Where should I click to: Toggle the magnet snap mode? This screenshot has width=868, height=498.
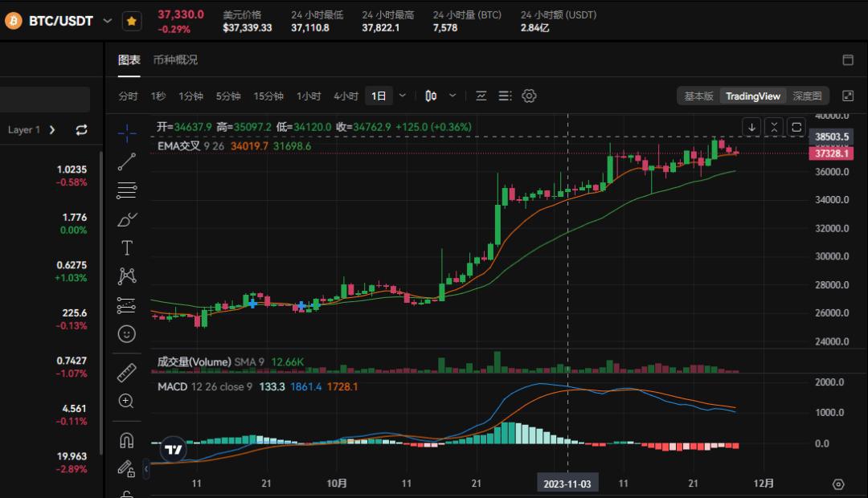126,440
